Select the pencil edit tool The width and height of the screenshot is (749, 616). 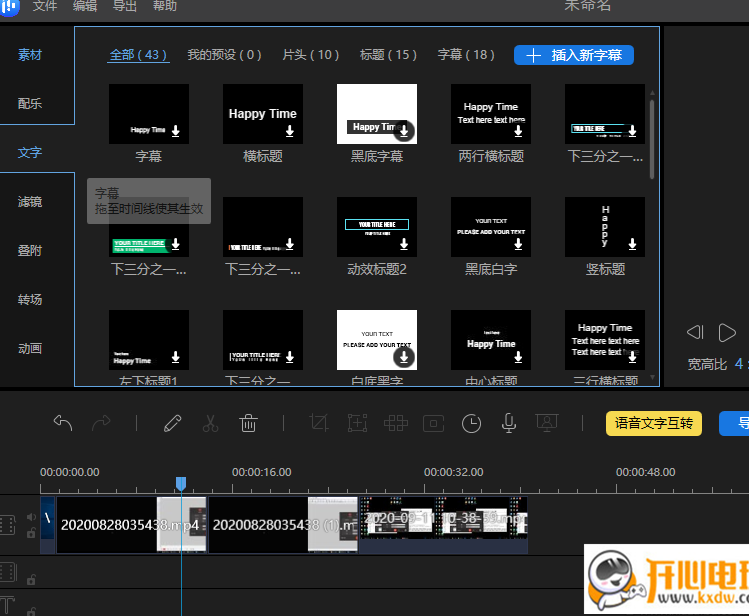tap(172, 423)
